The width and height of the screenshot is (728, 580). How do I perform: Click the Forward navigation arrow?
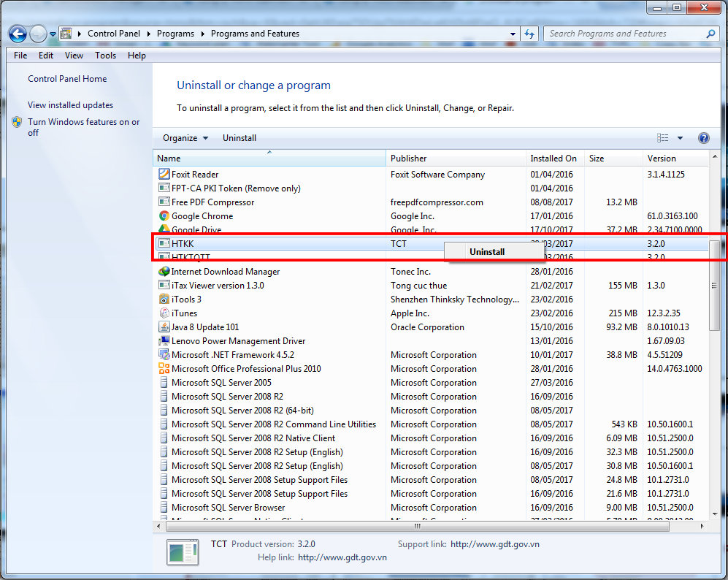click(x=38, y=34)
